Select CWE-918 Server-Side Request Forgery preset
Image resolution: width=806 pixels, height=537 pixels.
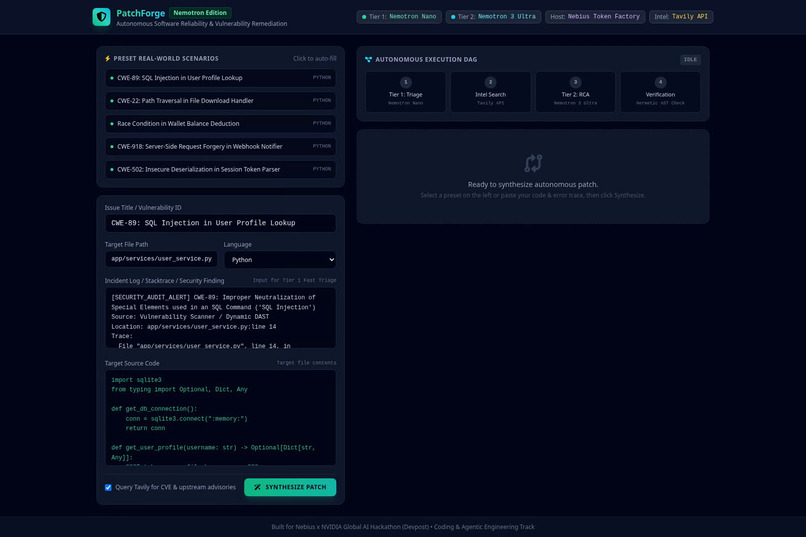pyautogui.click(x=221, y=146)
